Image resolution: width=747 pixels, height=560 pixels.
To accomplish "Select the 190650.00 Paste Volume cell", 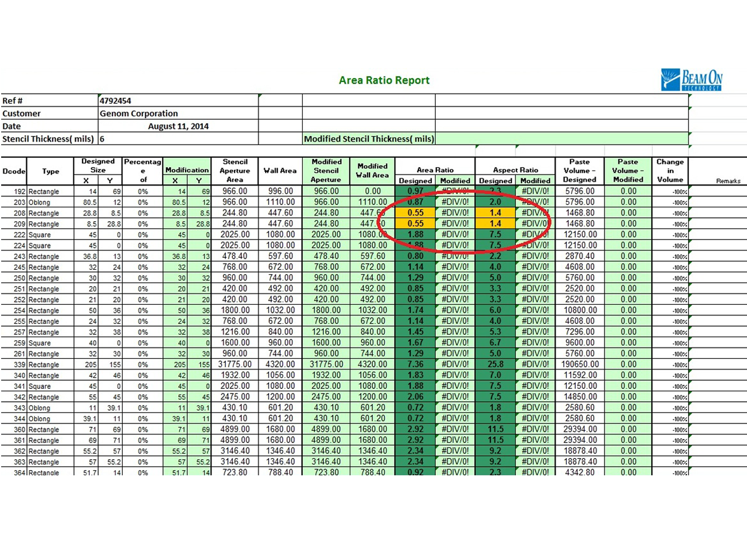I will (579, 364).
